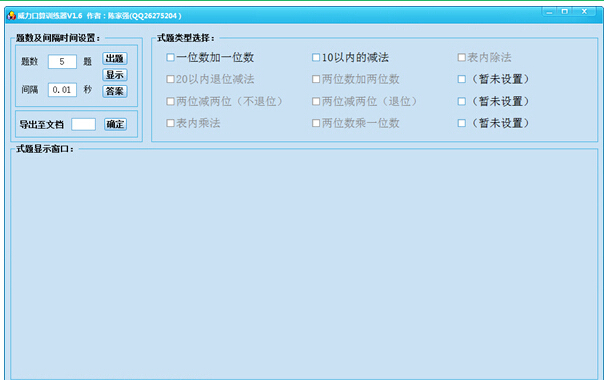Image resolution: width=604 pixels, height=380 pixels.
Task: Minimize the window
Action: coord(550,12)
